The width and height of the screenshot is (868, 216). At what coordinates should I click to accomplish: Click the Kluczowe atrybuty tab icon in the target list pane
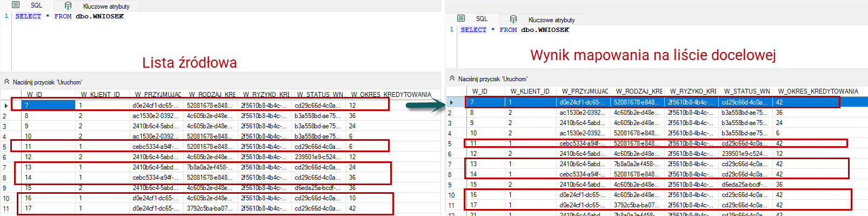tap(513, 19)
